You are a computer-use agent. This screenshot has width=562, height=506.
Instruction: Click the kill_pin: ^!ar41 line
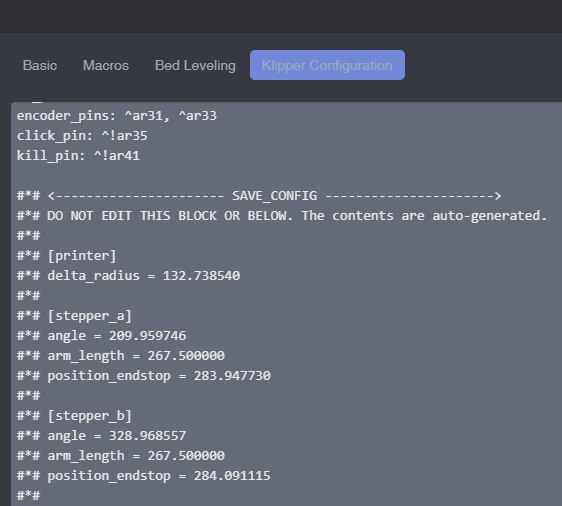click(78, 156)
